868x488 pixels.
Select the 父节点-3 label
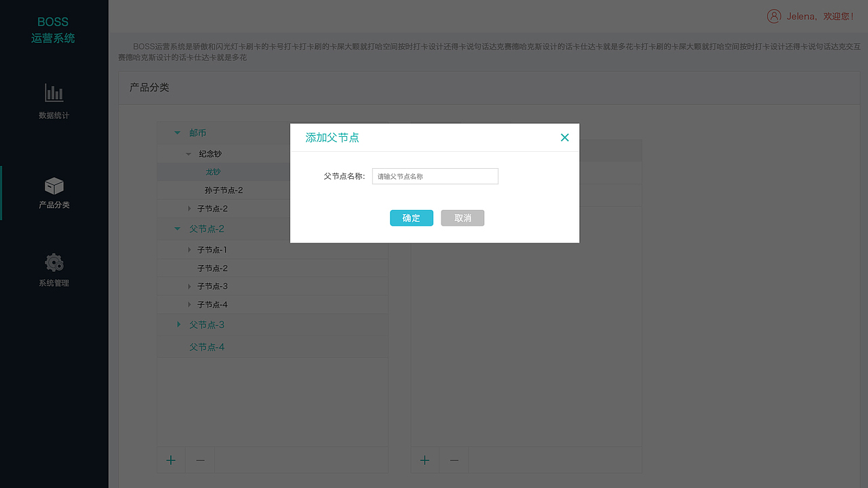click(x=207, y=325)
